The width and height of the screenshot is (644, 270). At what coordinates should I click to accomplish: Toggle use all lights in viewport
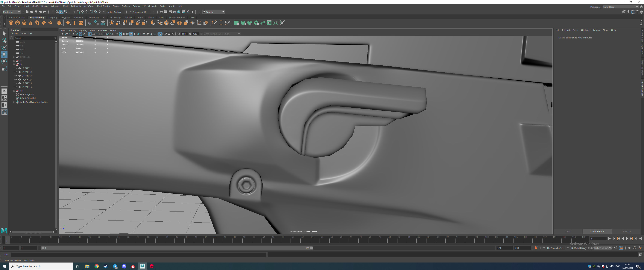(x=134, y=34)
